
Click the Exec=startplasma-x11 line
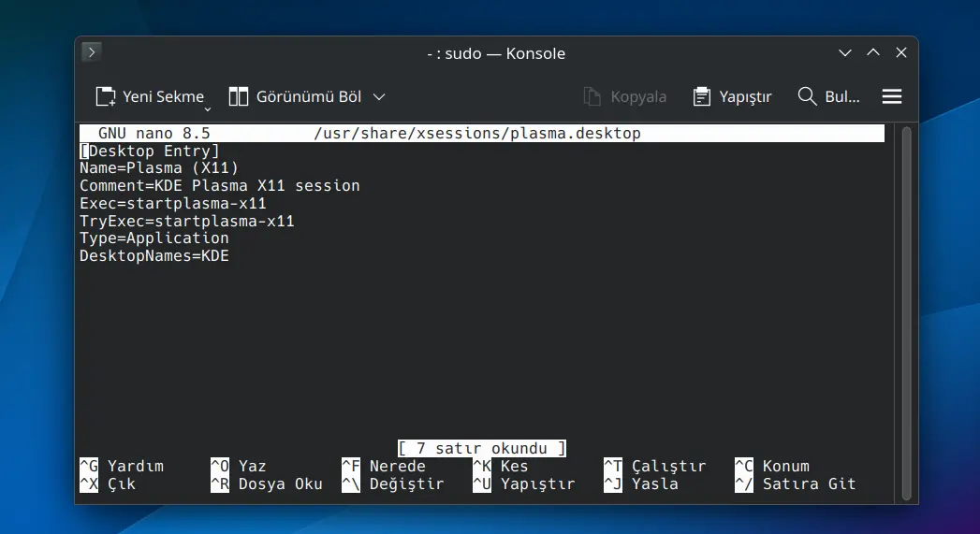172,204
